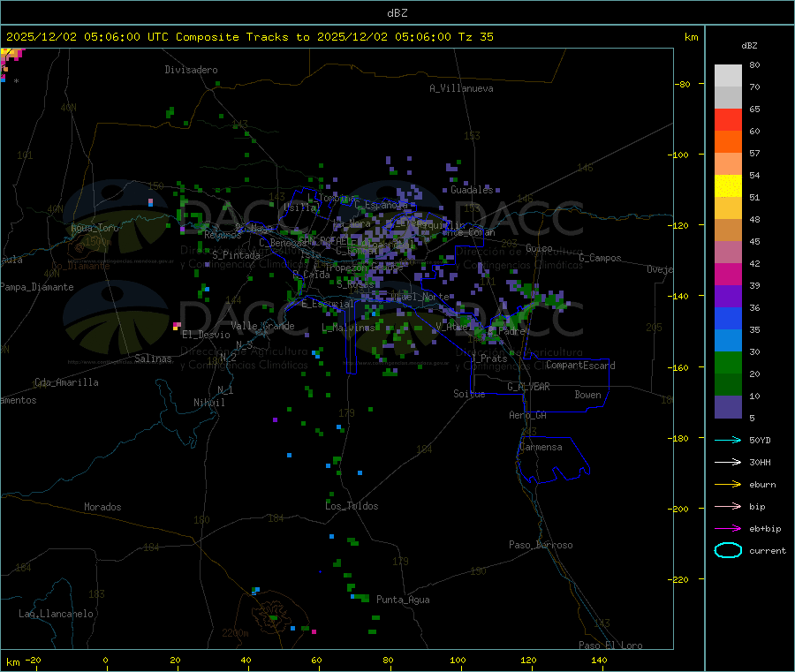Viewport: 795px width, 672px height.
Task: Click the Bowen location label
Action: [588, 395]
